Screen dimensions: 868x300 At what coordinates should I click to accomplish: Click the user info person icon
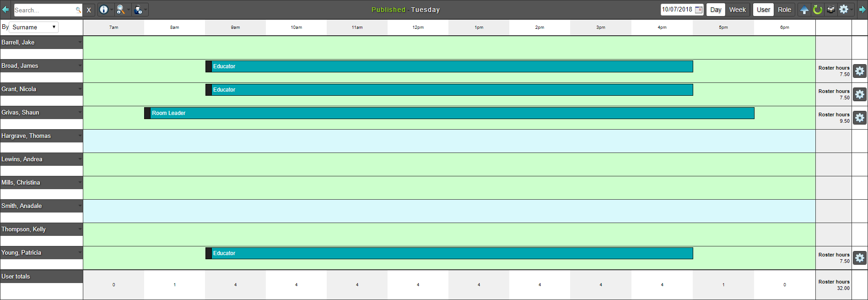click(138, 10)
